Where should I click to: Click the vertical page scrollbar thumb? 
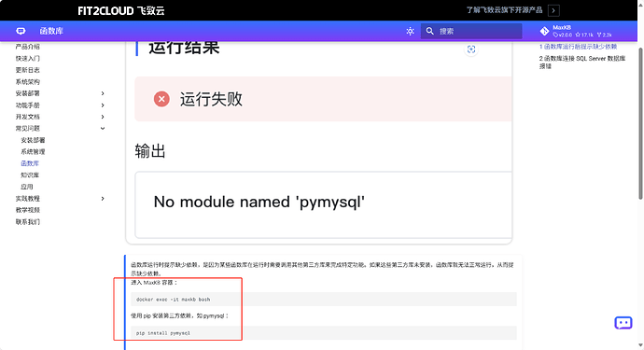[640, 123]
